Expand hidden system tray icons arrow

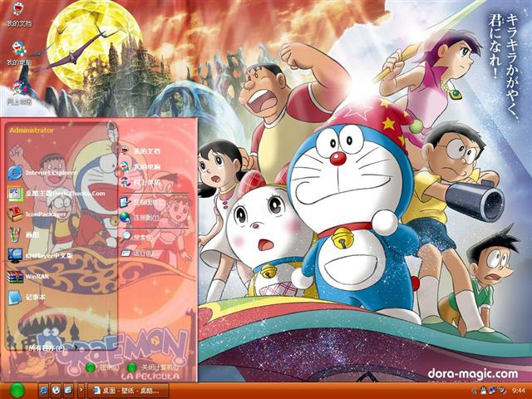[475, 391]
